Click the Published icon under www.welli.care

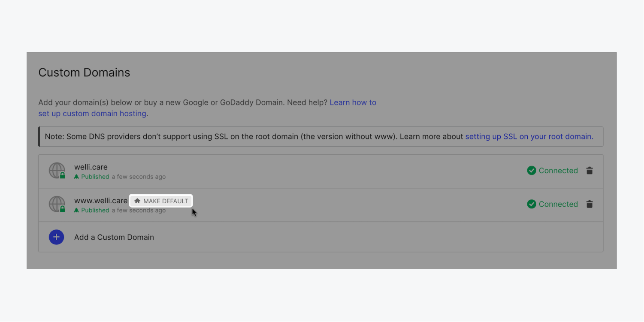click(76, 211)
